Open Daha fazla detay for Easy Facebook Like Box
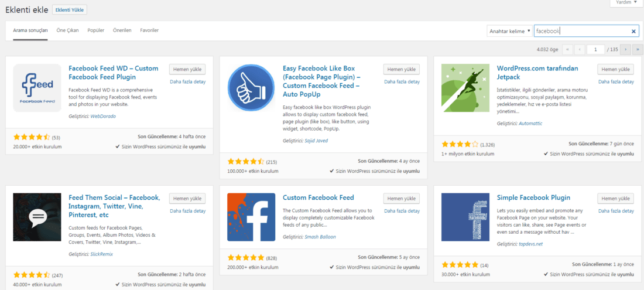 point(402,82)
